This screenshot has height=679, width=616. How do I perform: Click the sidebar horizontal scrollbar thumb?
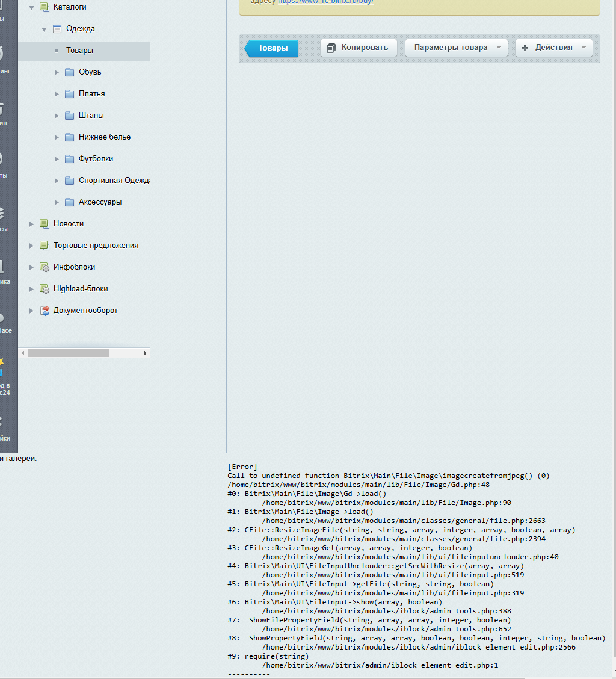69,353
